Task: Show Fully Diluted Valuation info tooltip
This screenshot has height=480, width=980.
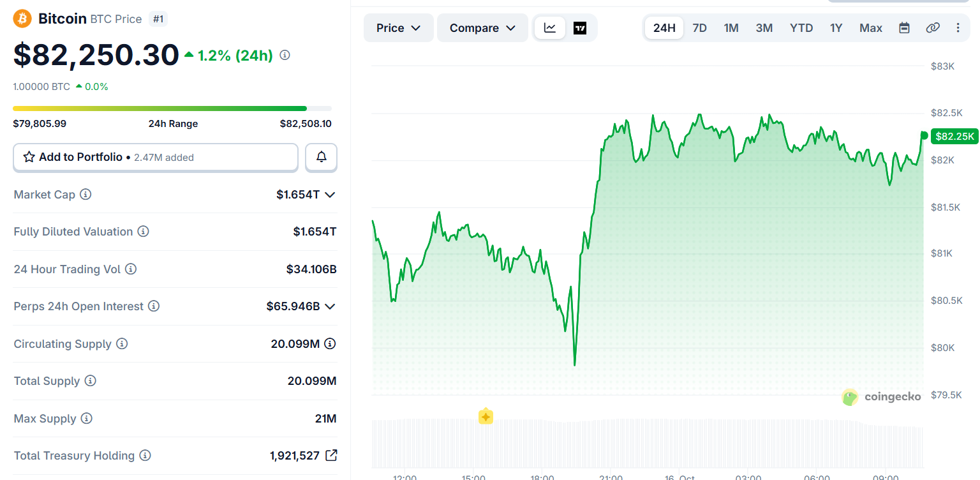Action: point(144,232)
